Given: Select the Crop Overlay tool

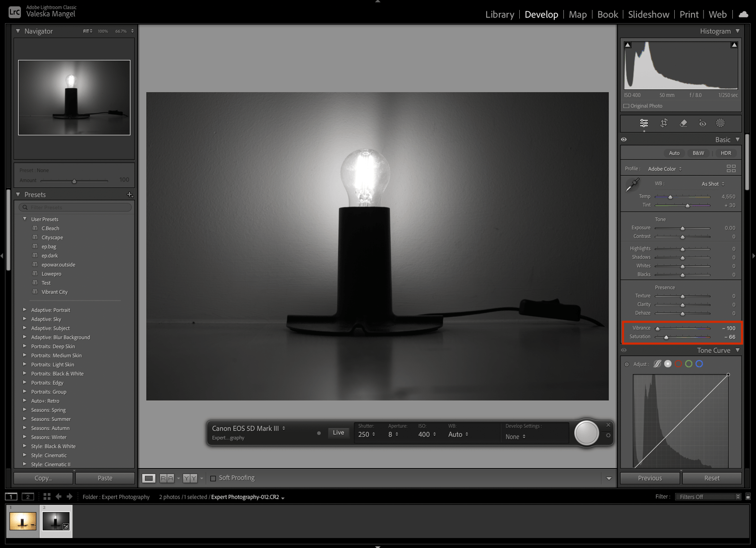Looking at the screenshot, I should pos(664,123).
